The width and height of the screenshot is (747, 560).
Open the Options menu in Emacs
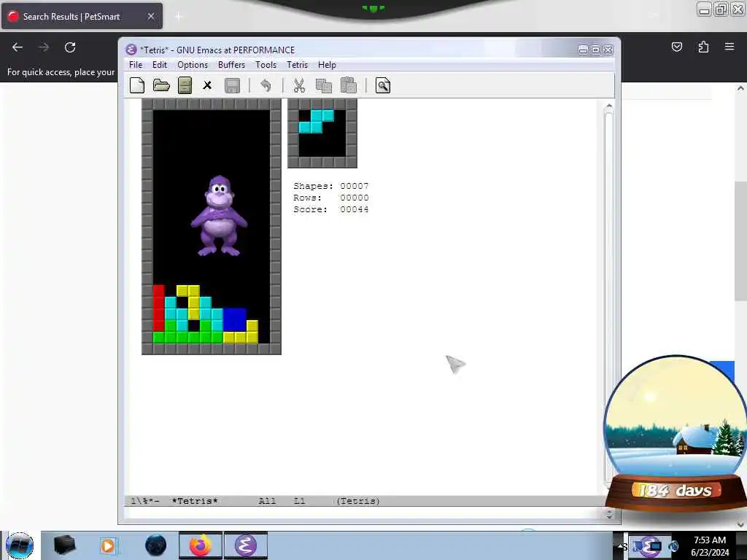click(193, 65)
